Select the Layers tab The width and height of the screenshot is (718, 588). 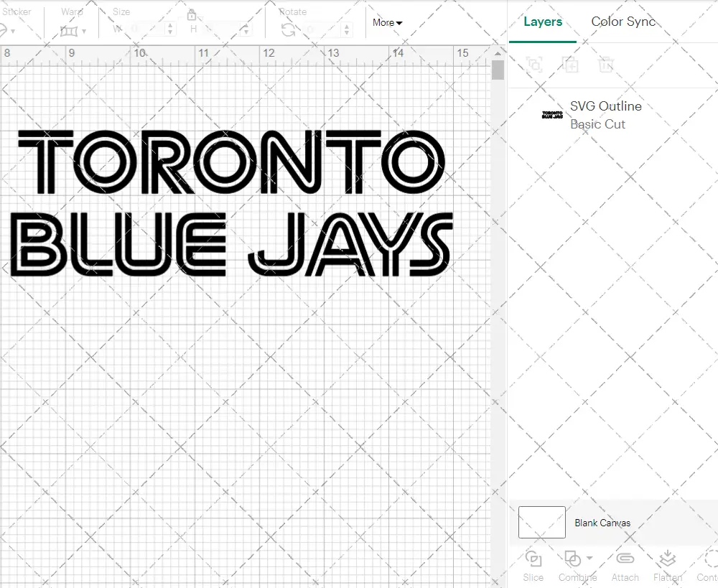(543, 22)
